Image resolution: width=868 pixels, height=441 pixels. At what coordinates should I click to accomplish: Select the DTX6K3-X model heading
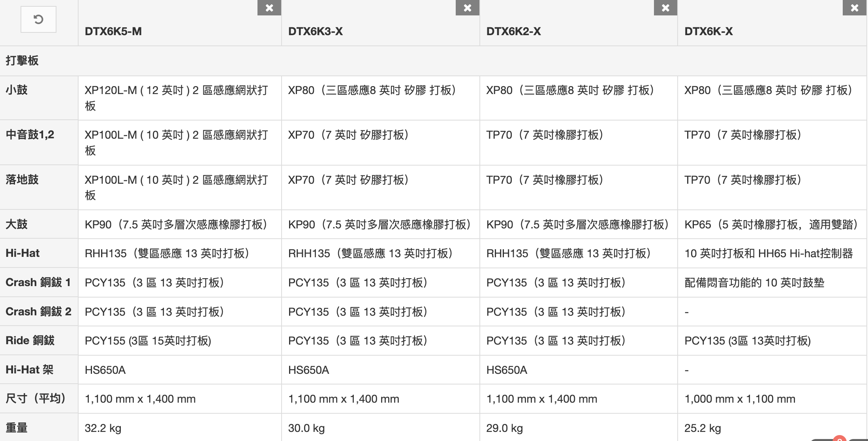[x=316, y=31]
